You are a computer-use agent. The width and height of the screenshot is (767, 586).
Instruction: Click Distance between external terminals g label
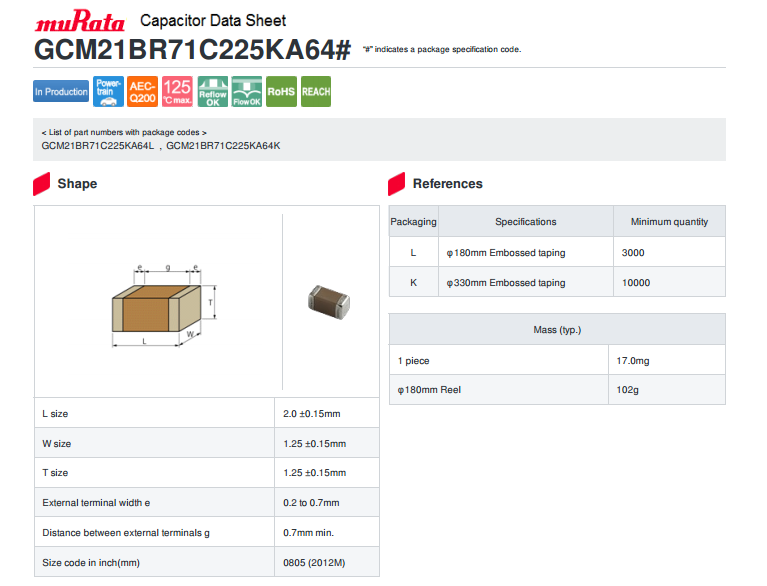click(126, 533)
